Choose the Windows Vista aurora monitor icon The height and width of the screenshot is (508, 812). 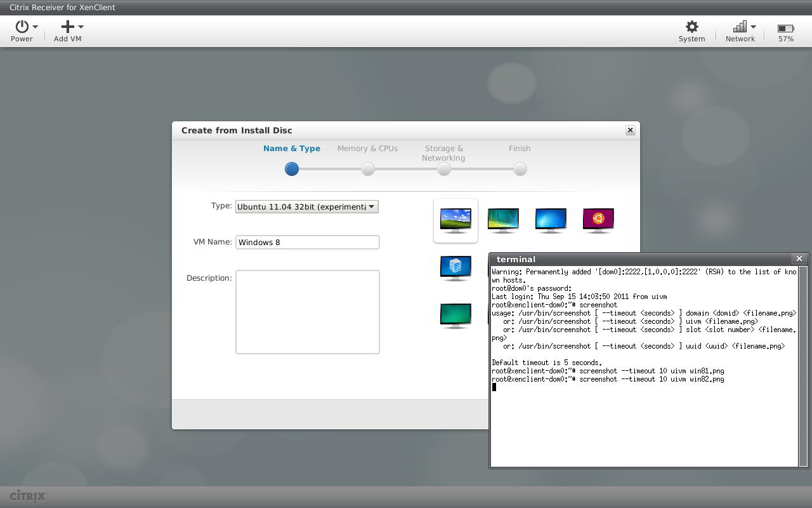pos(503,220)
